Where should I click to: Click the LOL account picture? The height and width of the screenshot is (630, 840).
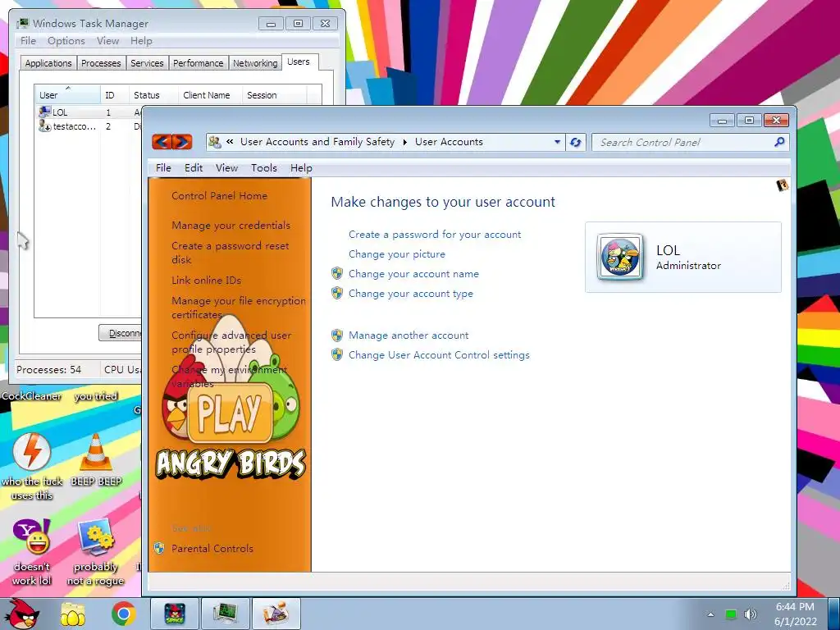pyautogui.click(x=620, y=257)
